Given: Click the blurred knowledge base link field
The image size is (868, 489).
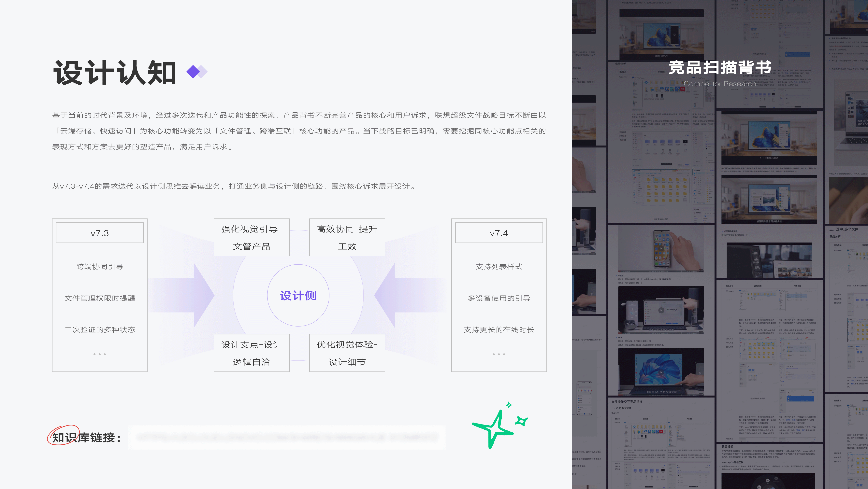Looking at the screenshot, I should click(x=287, y=437).
